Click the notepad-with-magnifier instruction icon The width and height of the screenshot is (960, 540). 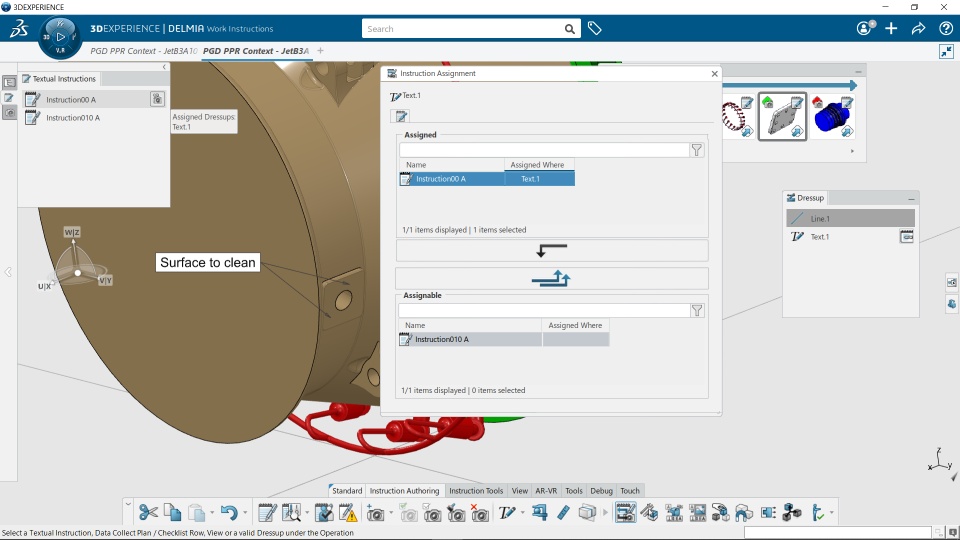click(x=291, y=512)
